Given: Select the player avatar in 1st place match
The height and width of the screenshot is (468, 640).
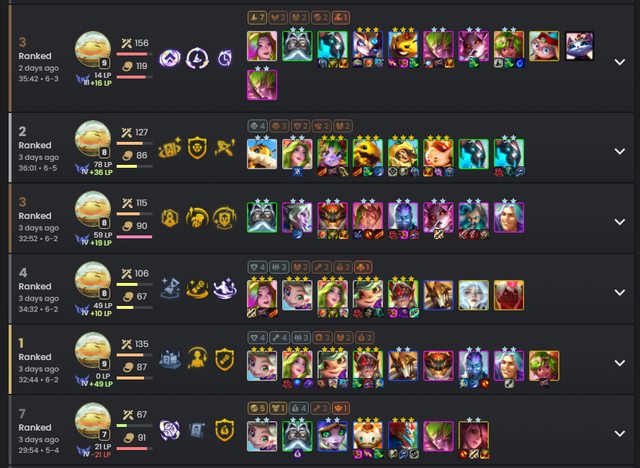Looking at the screenshot, I should coord(93,350).
